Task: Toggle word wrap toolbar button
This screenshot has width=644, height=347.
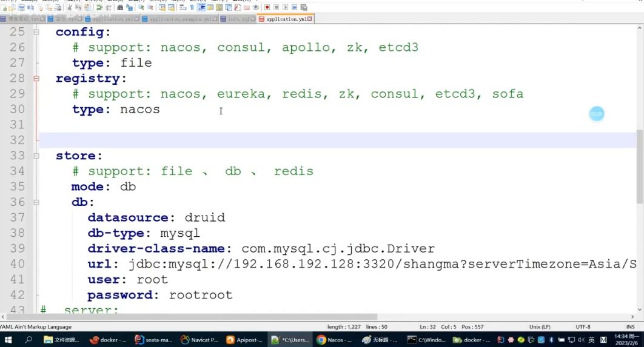Action: [183, 7]
